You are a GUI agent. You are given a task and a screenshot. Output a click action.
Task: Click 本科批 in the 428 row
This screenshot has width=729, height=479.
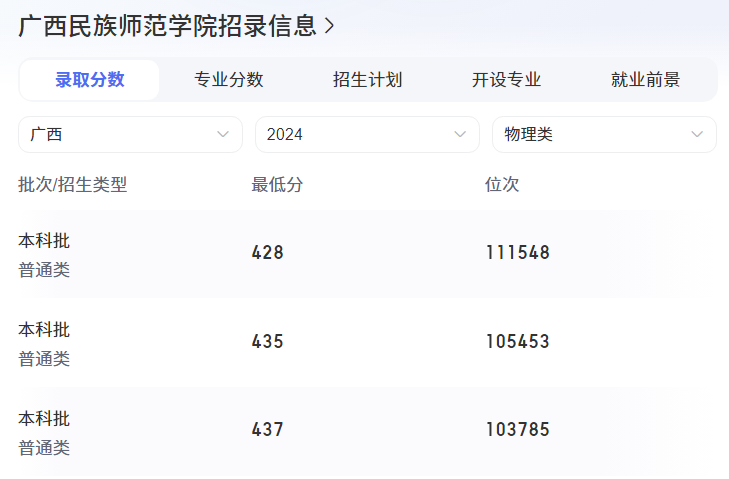click(44, 241)
